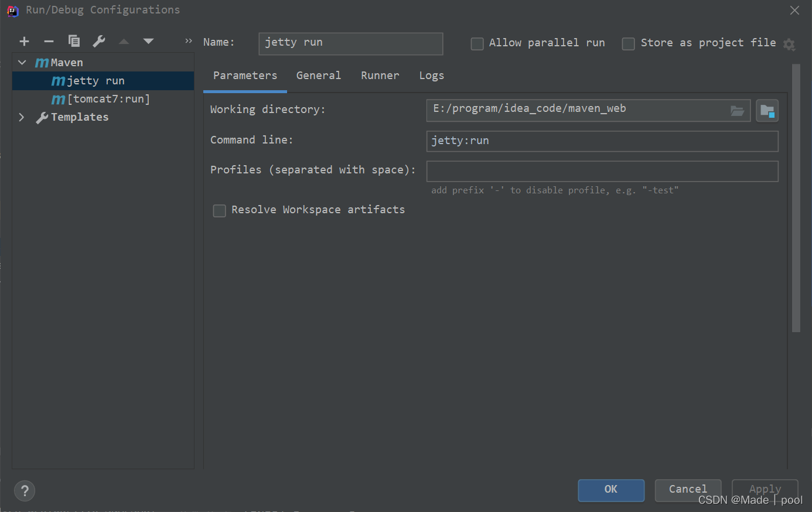Screen dimensions: 812x512
Task: Close the Run/Debug Configurations dialog
Action: click(794, 11)
